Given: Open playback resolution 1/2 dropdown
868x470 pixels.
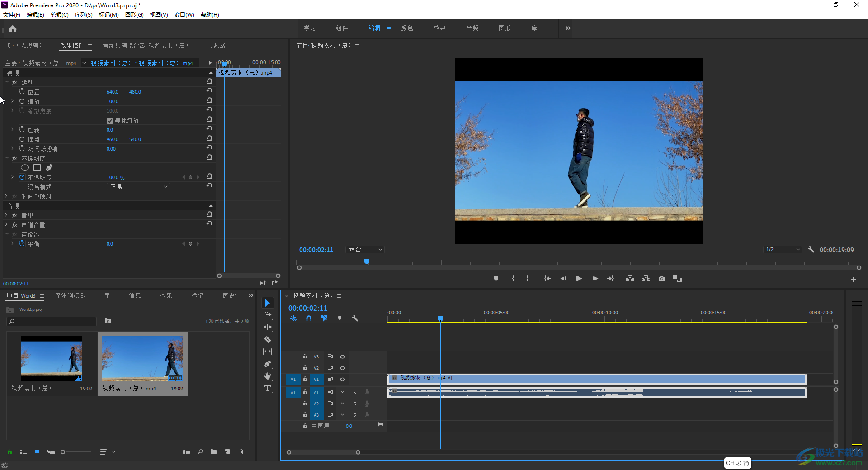Looking at the screenshot, I should click(783, 250).
